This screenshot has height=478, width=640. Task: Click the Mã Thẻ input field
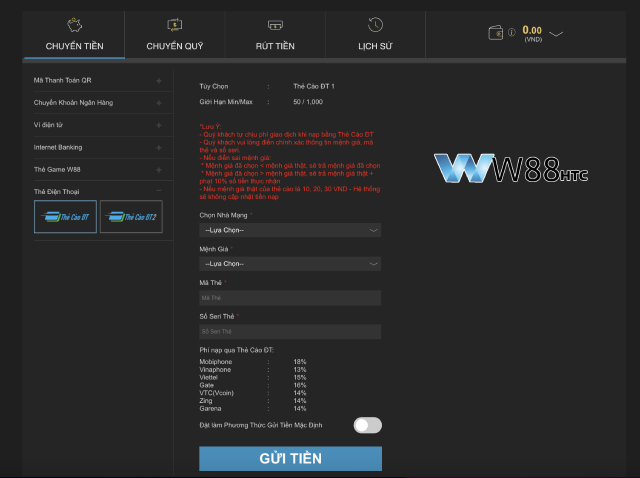point(290,298)
